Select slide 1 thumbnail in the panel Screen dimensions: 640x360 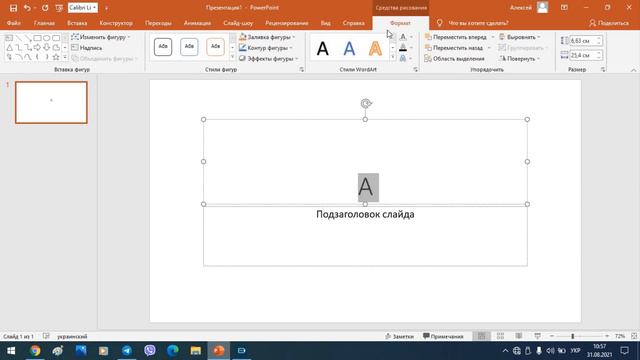click(x=51, y=102)
